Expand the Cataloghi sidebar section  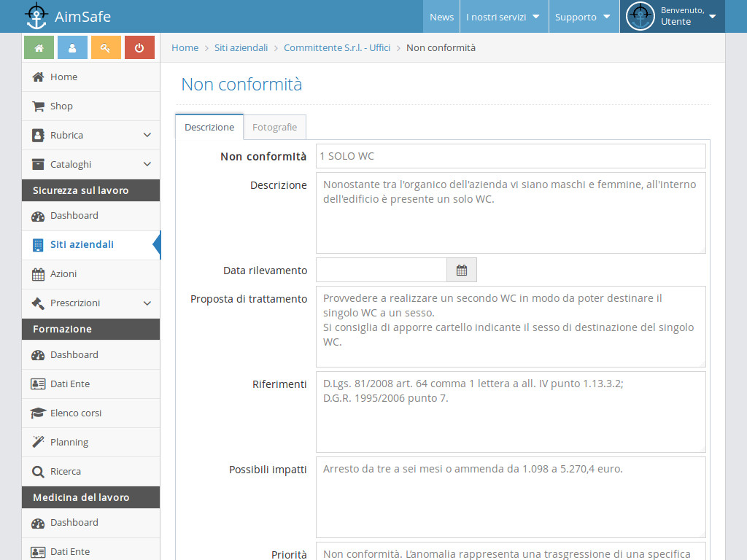click(x=90, y=165)
